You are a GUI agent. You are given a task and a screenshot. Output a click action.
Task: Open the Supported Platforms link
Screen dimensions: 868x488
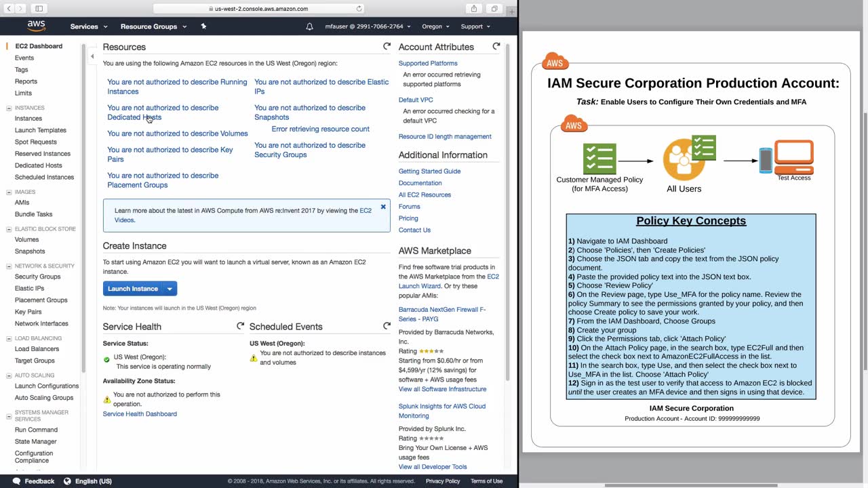[x=428, y=63]
